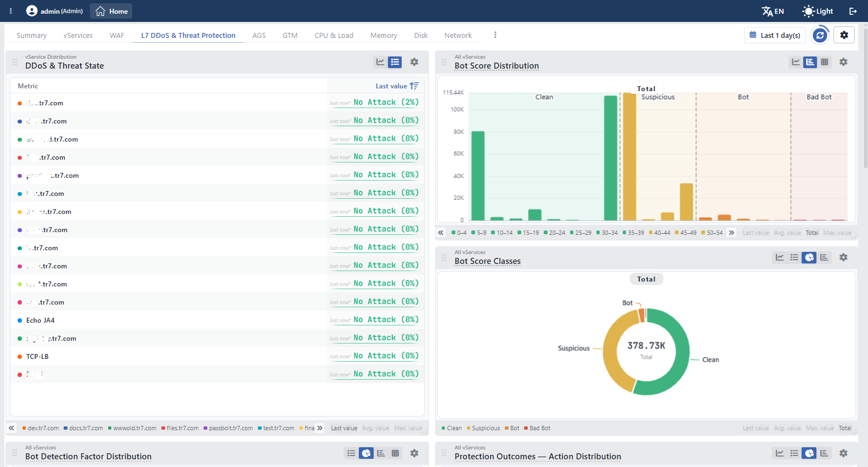Toggle dev.tr7.com legend series
The image size is (868, 467).
tap(41, 428)
